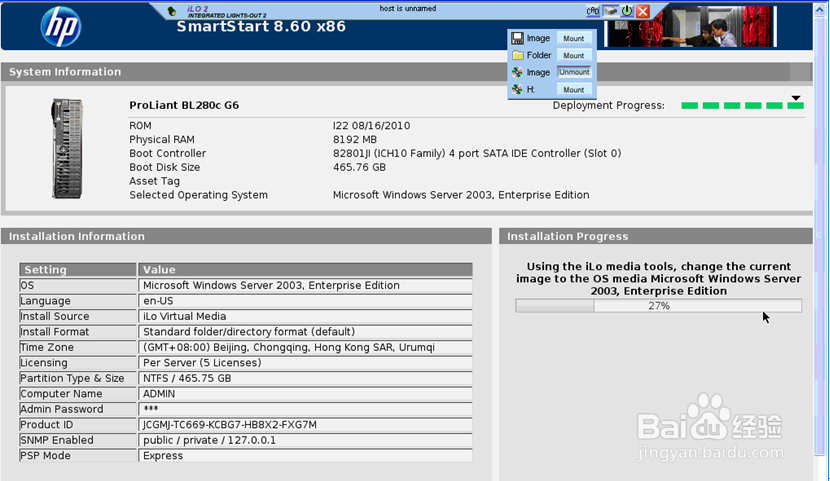This screenshot has height=481, width=830.
Task: Click 'iLo Virtual Media' install source value
Action: coord(305,316)
